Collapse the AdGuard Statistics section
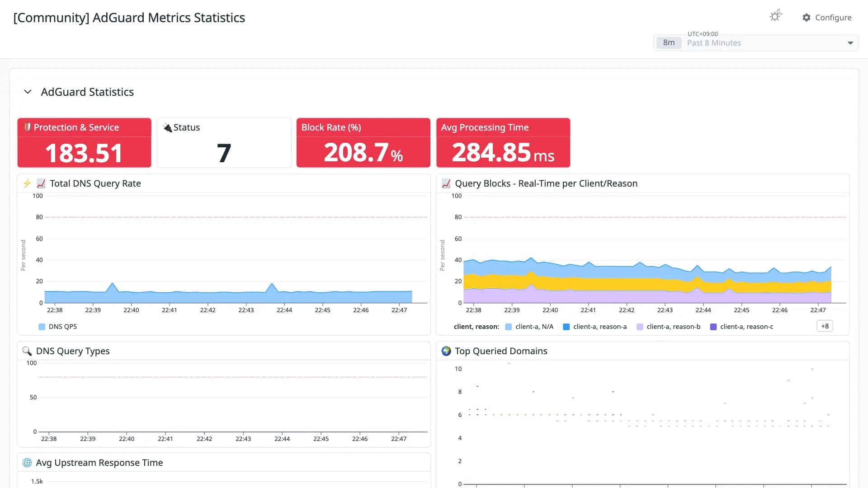Screen dimensions: 868x488 click(x=28, y=92)
